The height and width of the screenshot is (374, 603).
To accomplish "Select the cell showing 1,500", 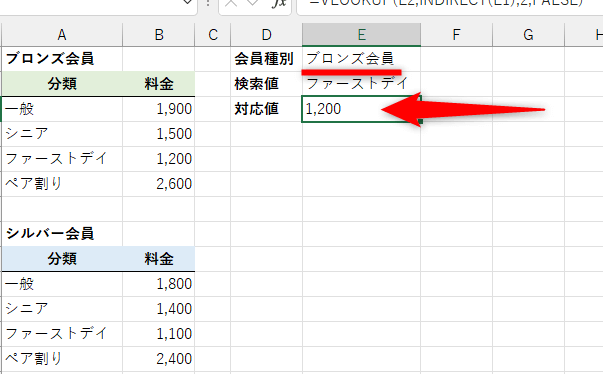I will coord(159,134).
